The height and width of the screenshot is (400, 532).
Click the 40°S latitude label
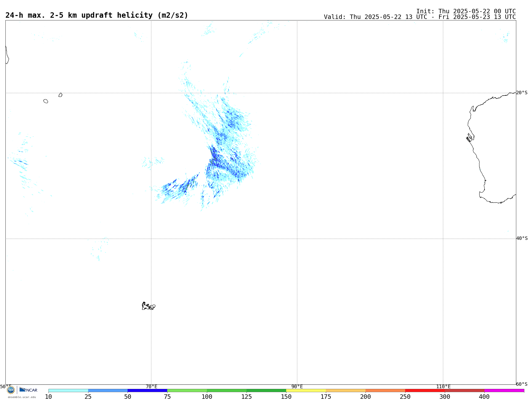tap(522, 238)
